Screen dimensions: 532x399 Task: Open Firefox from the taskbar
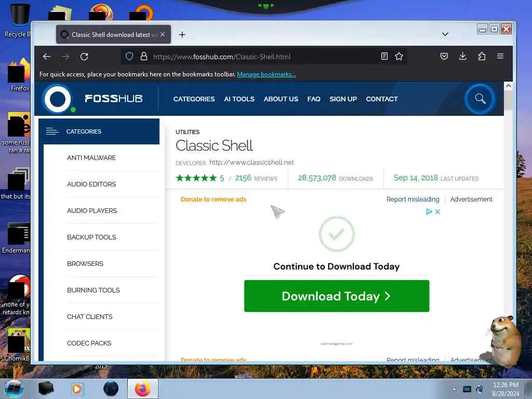click(x=142, y=389)
